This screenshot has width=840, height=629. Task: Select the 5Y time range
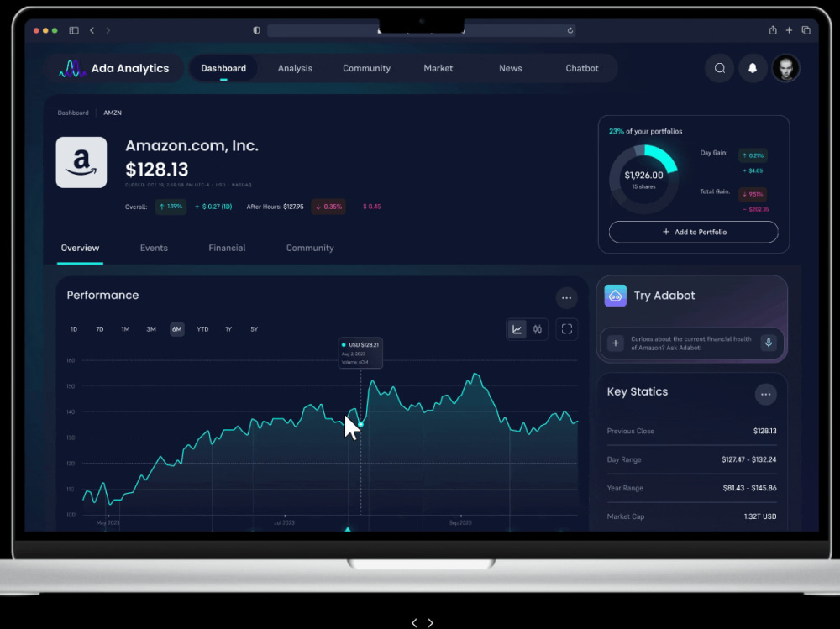[x=254, y=329]
